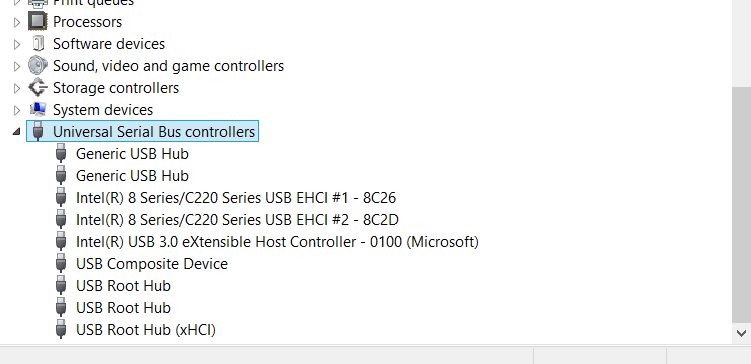Image resolution: width=751 pixels, height=364 pixels.
Task: Click the USB Root Hub (xHCI) plug icon
Action: pyautogui.click(x=61, y=330)
